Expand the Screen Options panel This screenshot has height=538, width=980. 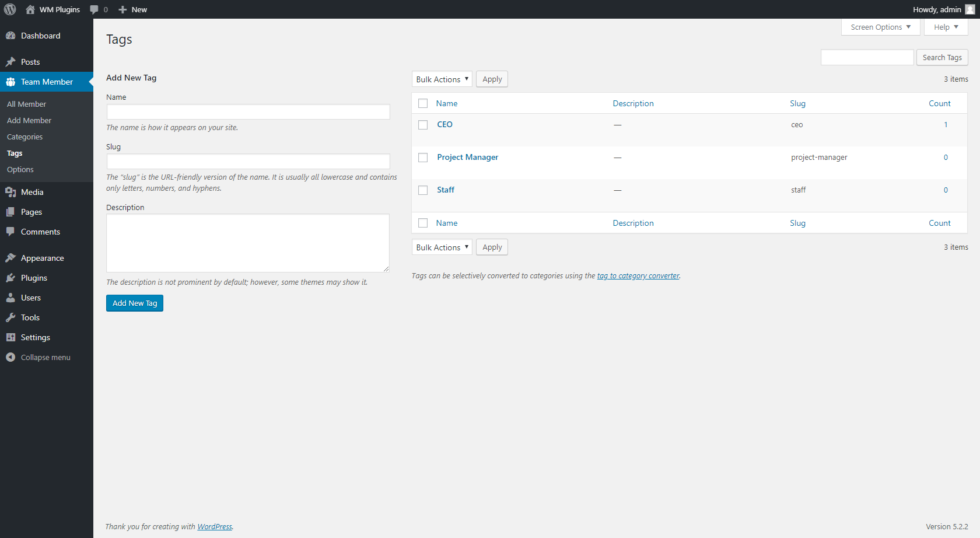click(x=880, y=27)
